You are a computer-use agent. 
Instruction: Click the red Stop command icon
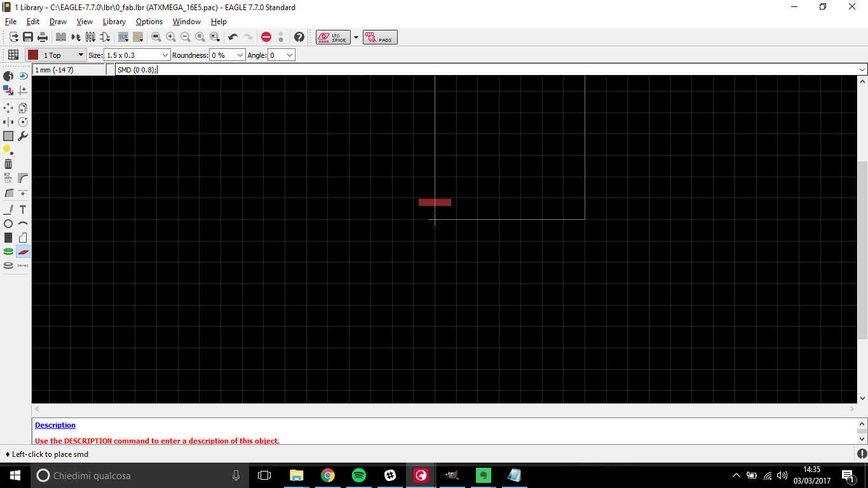point(266,37)
